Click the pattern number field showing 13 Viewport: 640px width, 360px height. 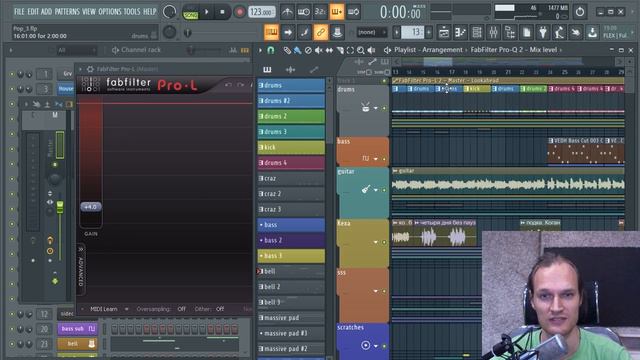point(413,32)
